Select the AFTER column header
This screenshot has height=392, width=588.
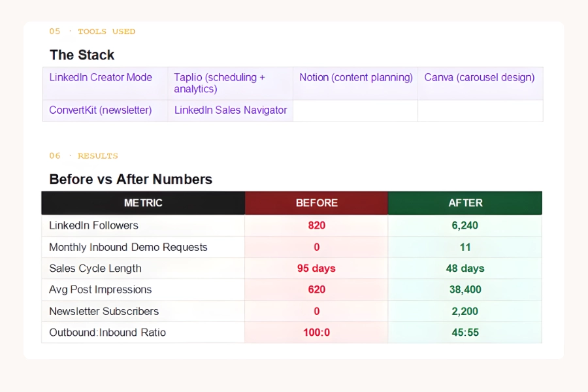point(465,203)
